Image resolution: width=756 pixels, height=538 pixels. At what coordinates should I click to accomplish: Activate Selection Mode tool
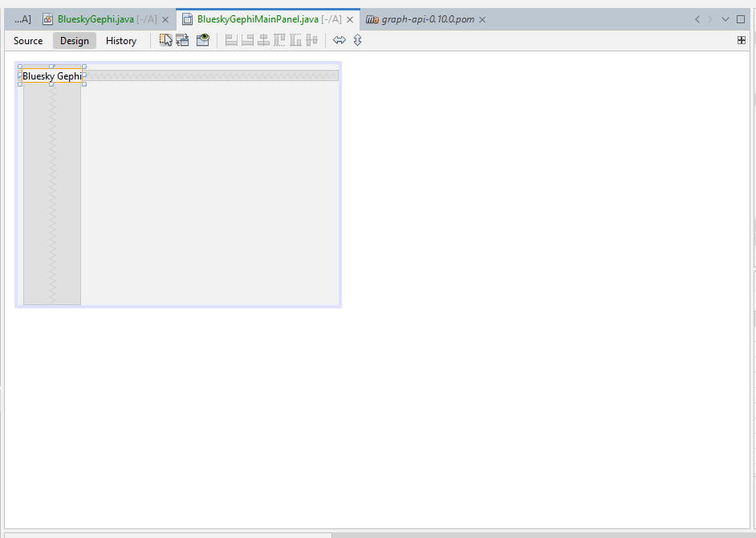(x=166, y=40)
